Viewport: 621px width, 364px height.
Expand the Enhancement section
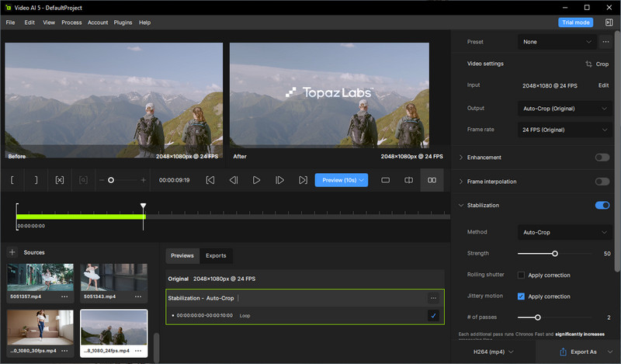click(x=461, y=158)
